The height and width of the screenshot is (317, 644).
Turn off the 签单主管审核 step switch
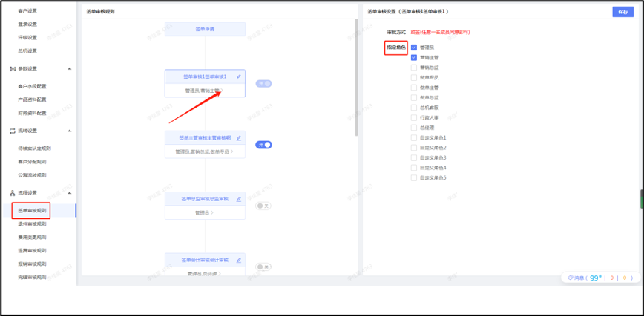[x=263, y=145]
